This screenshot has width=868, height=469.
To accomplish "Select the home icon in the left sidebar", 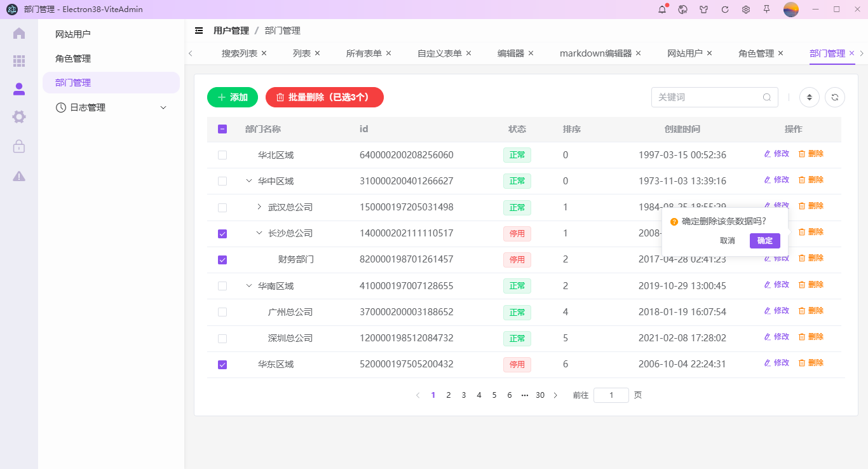I will tap(18, 33).
